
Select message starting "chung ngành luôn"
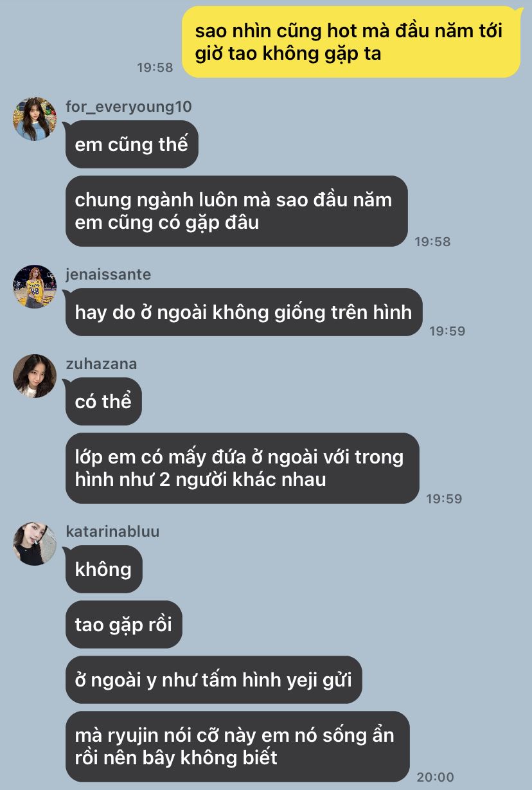pos(236,211)
